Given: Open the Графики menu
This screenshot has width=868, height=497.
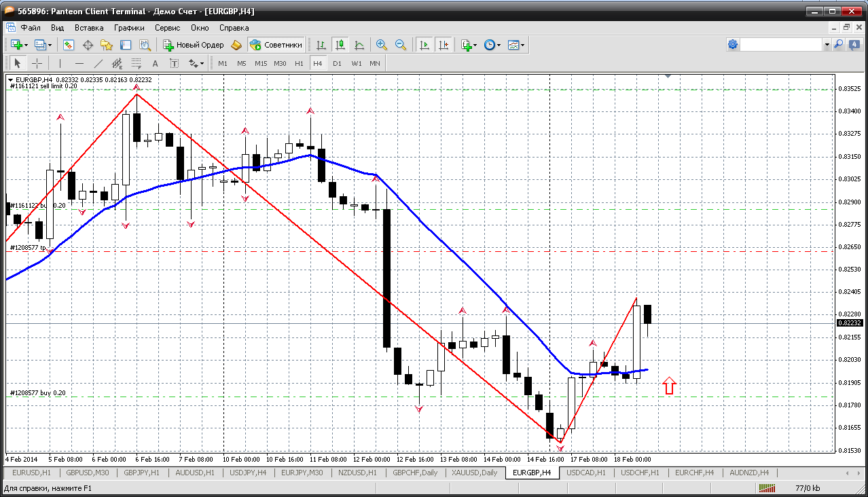Looking at the screenshot, I should point(129,28).
